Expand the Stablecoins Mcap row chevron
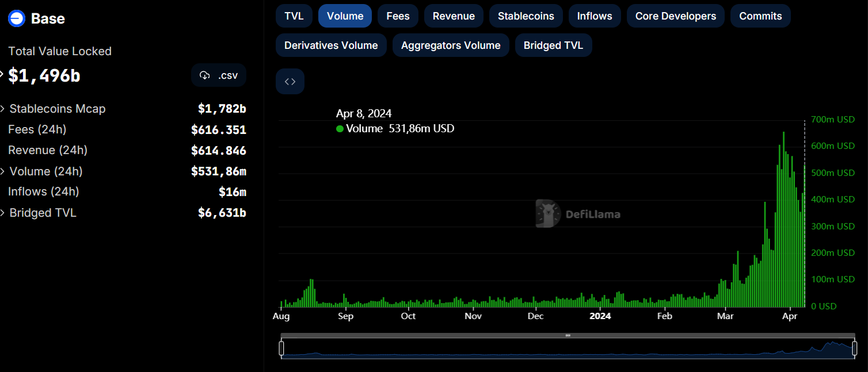The image size is (868, 372). coord(3,109)
